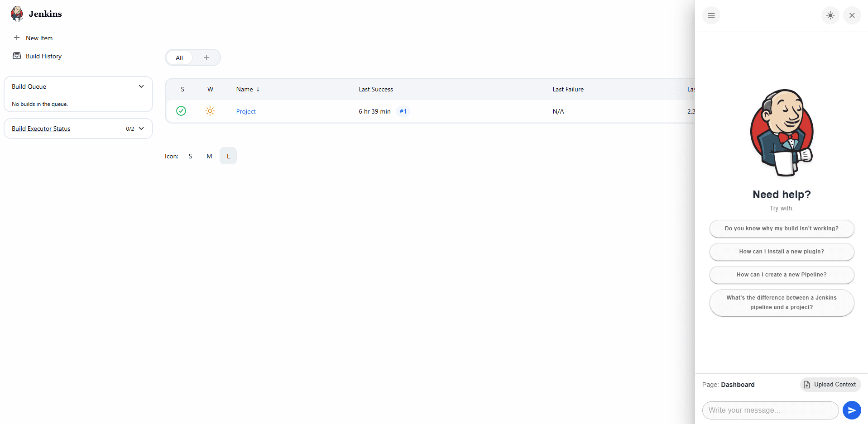Click the large Jenkins butler mascot image
The image size is (868, 424).
click(782, 133)
